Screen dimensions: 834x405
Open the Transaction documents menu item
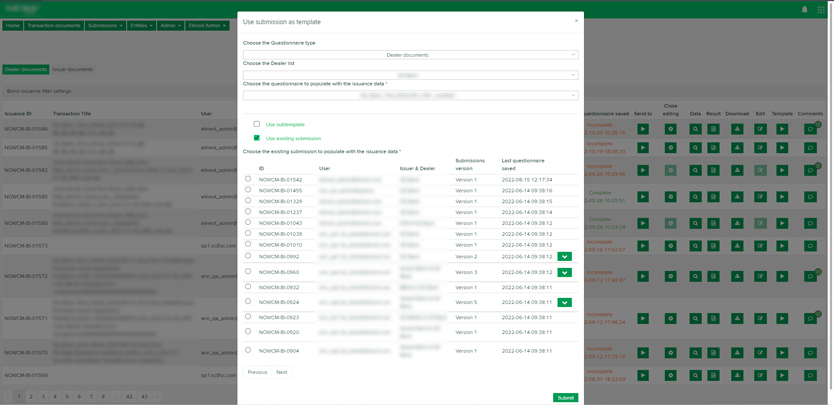54,25
